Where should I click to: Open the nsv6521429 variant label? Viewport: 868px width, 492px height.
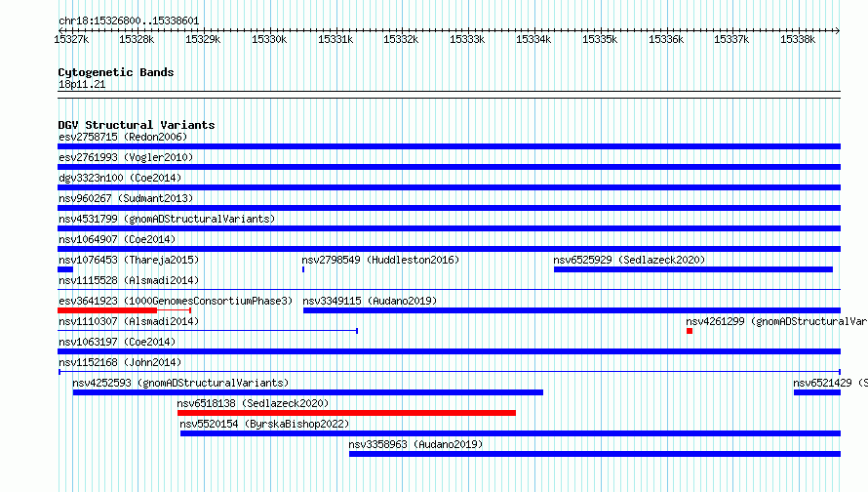pos(830,383)
